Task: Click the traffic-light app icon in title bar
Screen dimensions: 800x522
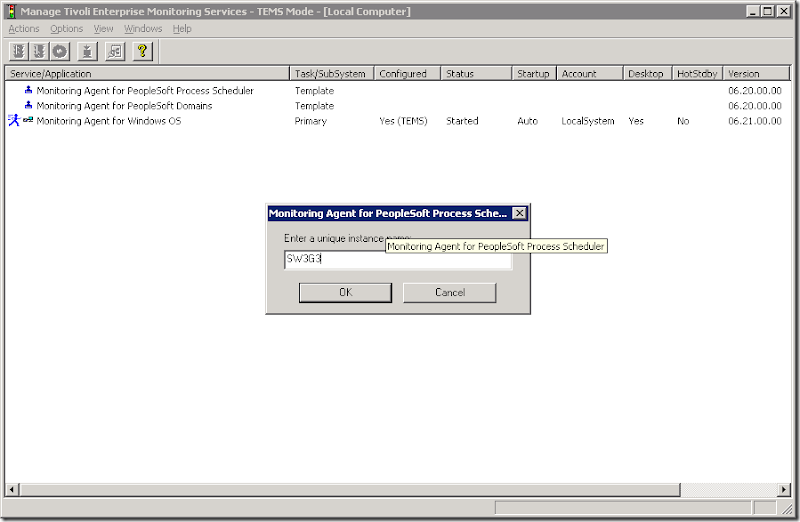Action: (11, 11)
